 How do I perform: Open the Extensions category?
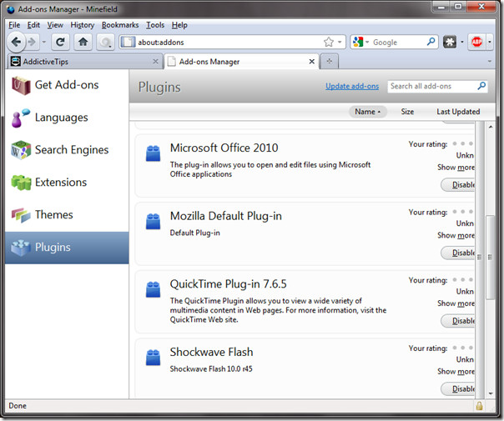click(67, 183)
